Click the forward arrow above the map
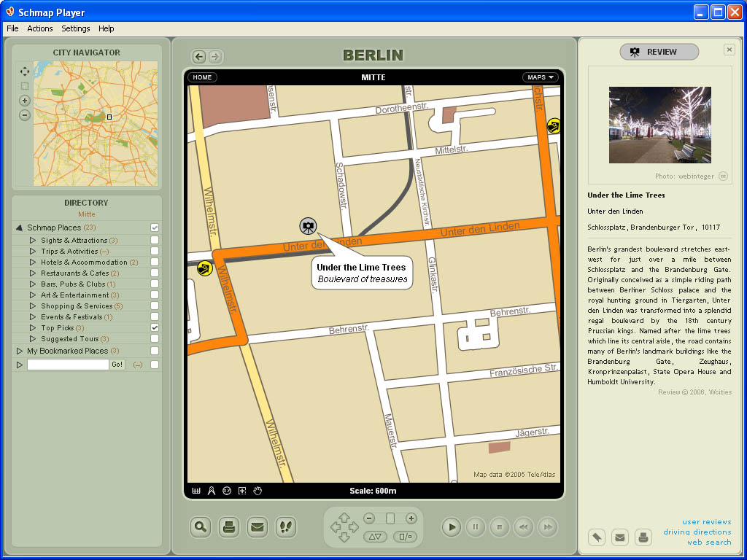Viewport: 747px width, 560px height. 215,57
